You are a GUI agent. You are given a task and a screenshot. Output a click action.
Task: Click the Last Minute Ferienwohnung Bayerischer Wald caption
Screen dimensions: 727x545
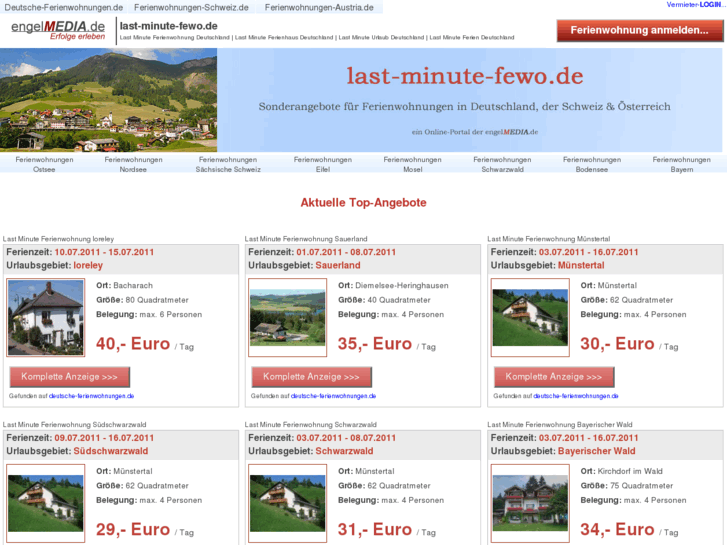pos(560,424)
